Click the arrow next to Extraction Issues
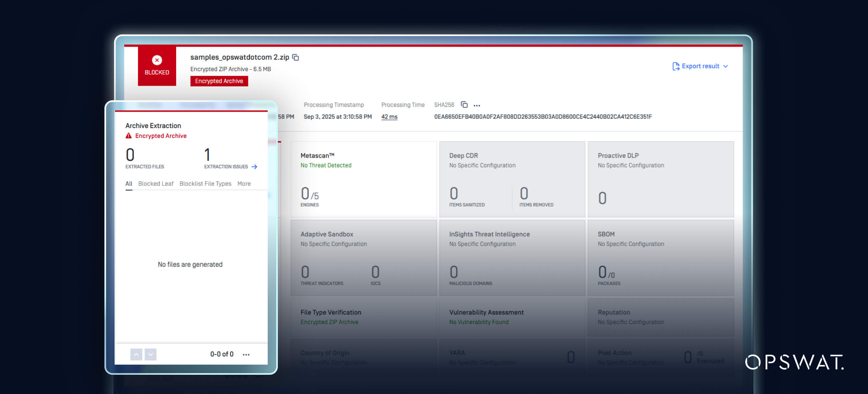The width and height of the screenshot is (868, 394). coord(255,166)
